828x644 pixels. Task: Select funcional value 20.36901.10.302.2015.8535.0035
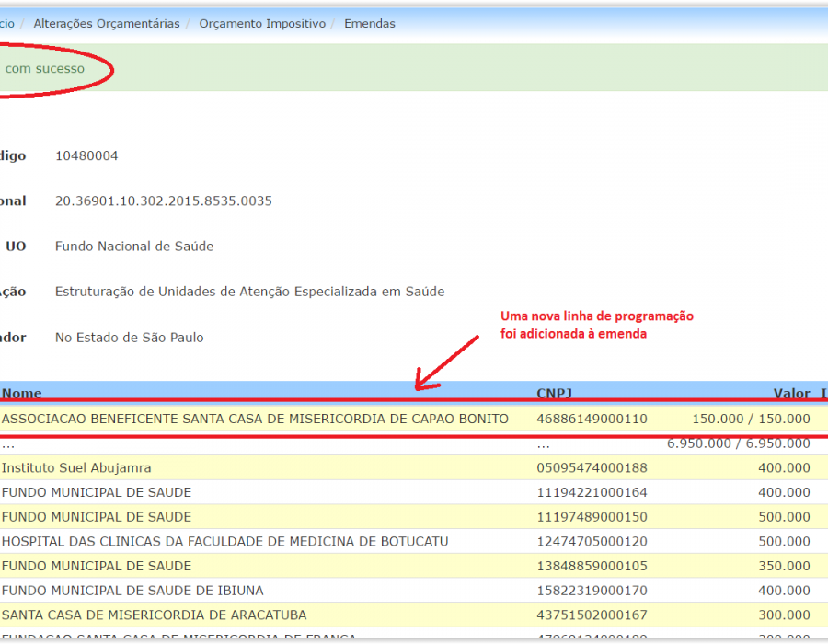pos(164,201)
